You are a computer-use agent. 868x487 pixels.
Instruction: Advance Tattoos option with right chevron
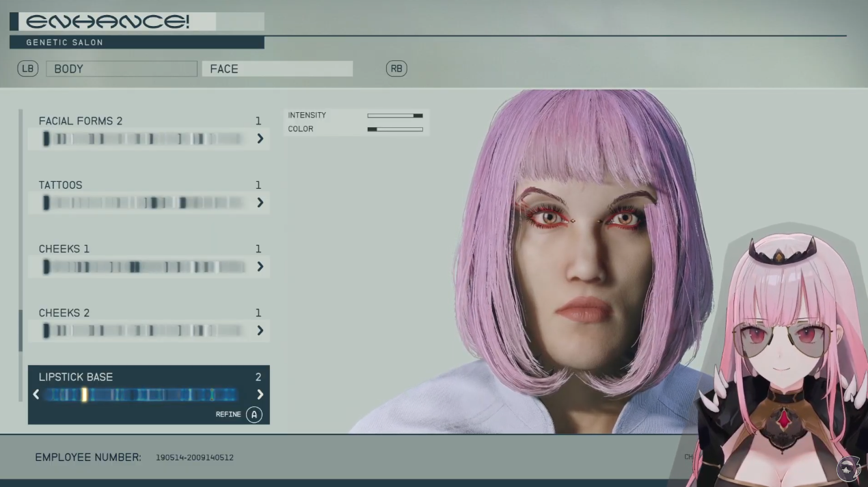[260, 202]
